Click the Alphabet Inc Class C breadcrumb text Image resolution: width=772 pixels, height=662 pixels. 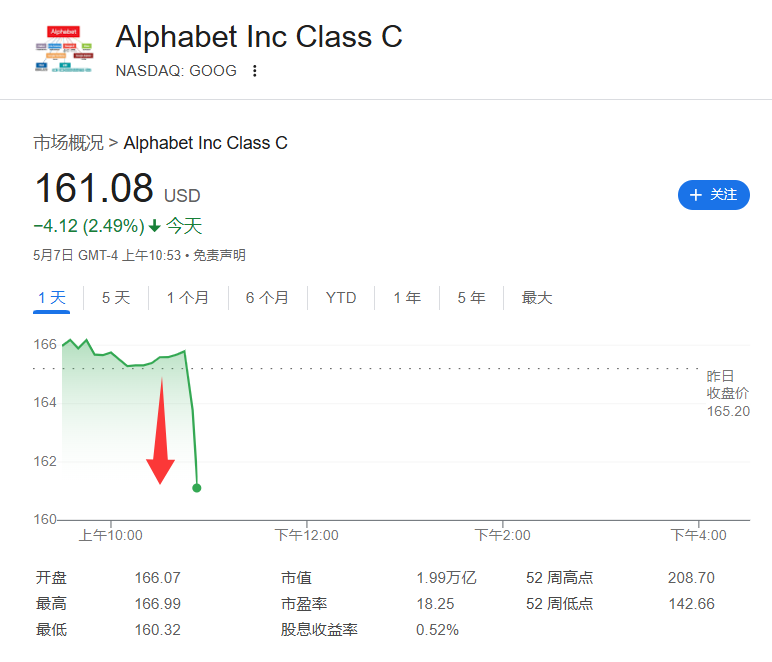(205, 143)
